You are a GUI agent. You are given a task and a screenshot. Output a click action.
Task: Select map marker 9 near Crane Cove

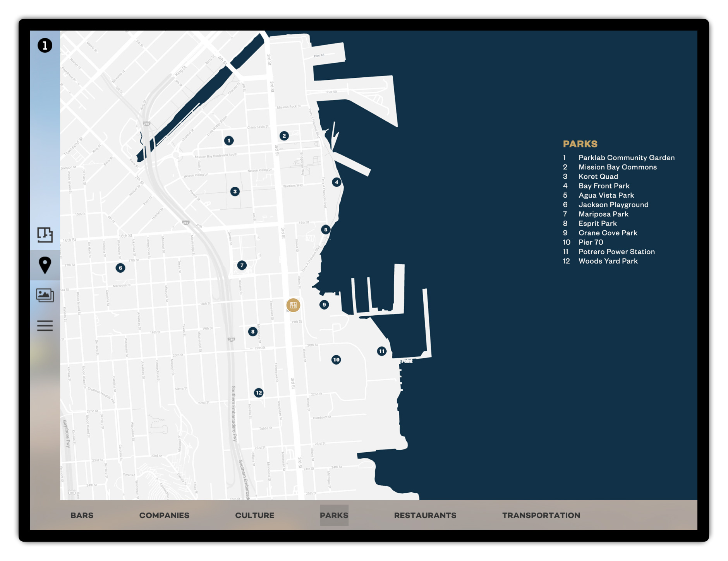click(324, 305)
